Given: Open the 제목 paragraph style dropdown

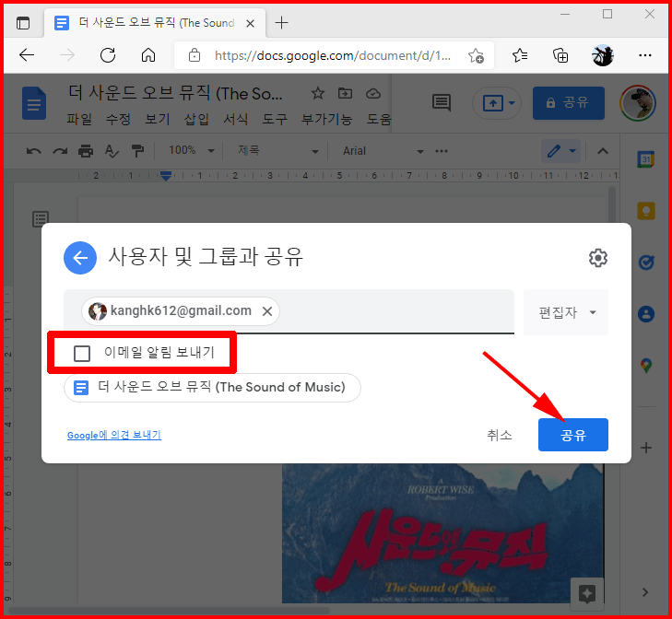Looking at the screenshot, I should click(277, 151).
